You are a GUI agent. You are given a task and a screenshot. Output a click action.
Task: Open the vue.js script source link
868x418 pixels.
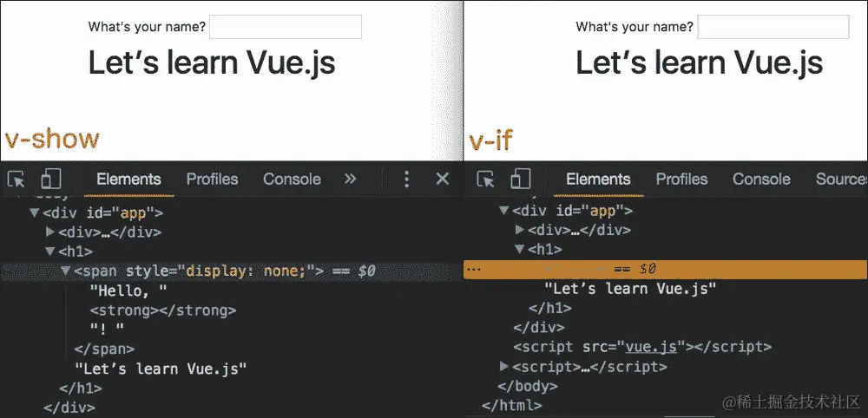coord(651,347)
